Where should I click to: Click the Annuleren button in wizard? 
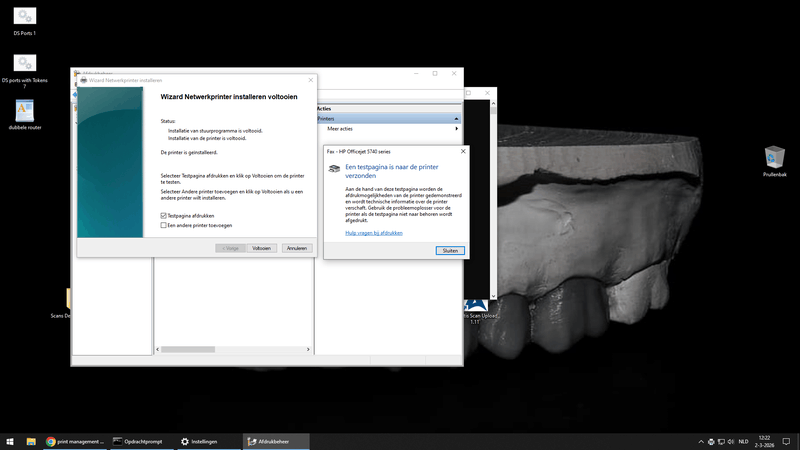pos(297,248)
